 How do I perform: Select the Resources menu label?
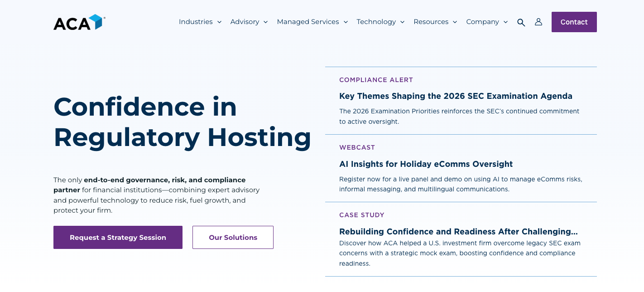tap(431, 22)
